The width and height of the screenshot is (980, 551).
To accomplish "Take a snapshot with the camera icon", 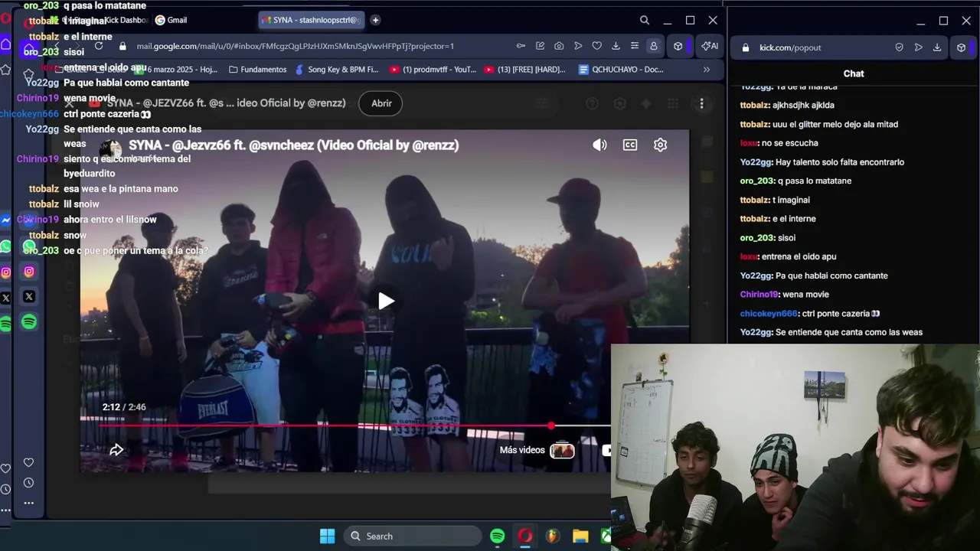I will (x=559, y=46).
